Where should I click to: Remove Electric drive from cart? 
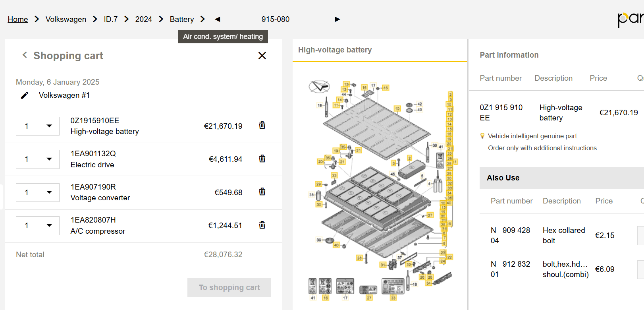coord(262,159)
